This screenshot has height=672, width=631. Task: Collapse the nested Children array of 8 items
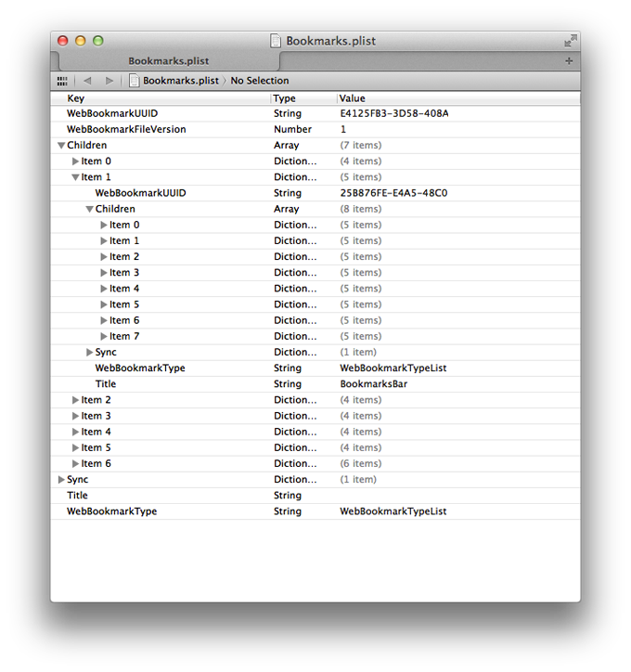[x=89, y=209]
